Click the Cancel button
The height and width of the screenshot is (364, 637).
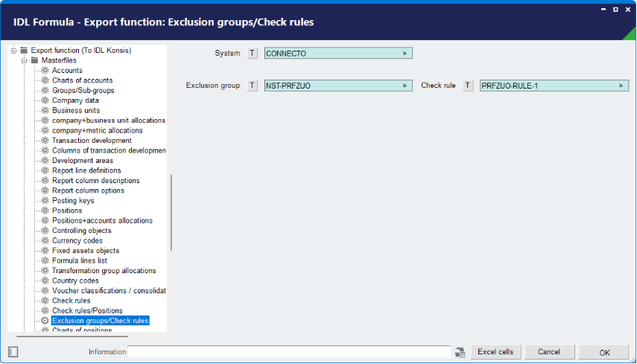point(549,352)
